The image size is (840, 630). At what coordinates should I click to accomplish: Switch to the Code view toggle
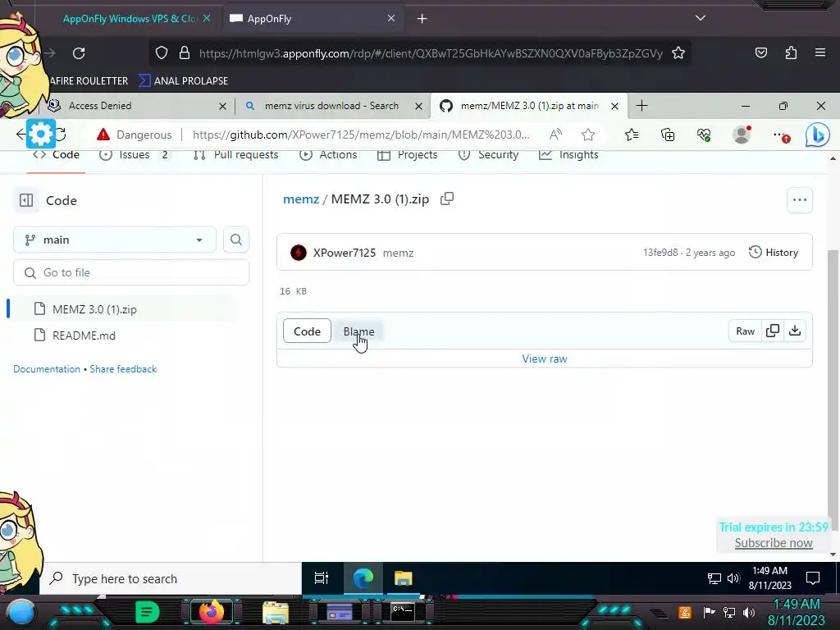tap(307, 331)
